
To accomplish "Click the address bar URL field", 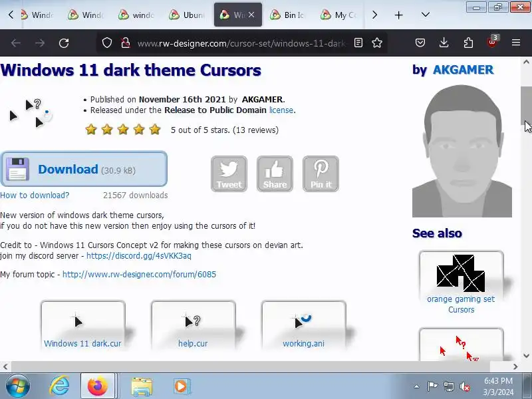I will pos(241,43).
